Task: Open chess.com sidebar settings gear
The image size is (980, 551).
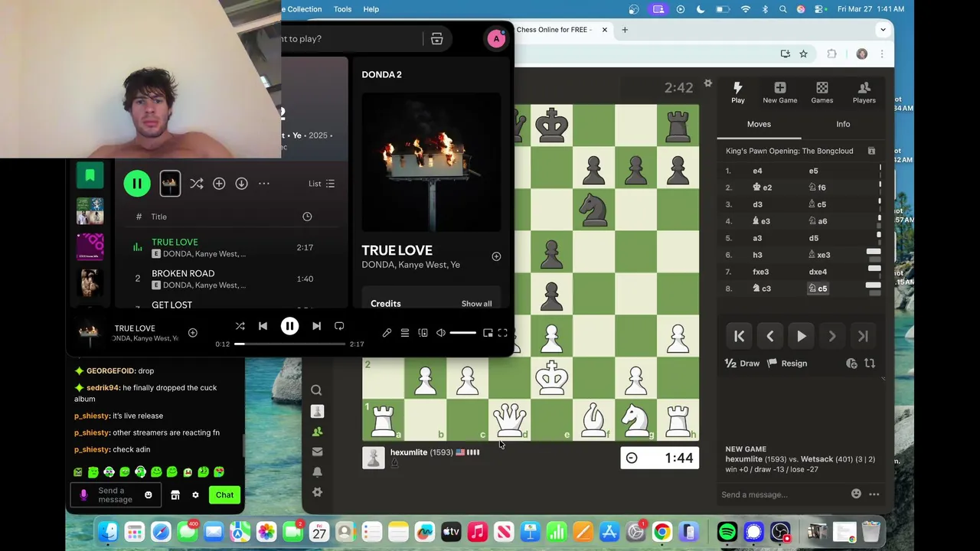Action: coord(317,492)
